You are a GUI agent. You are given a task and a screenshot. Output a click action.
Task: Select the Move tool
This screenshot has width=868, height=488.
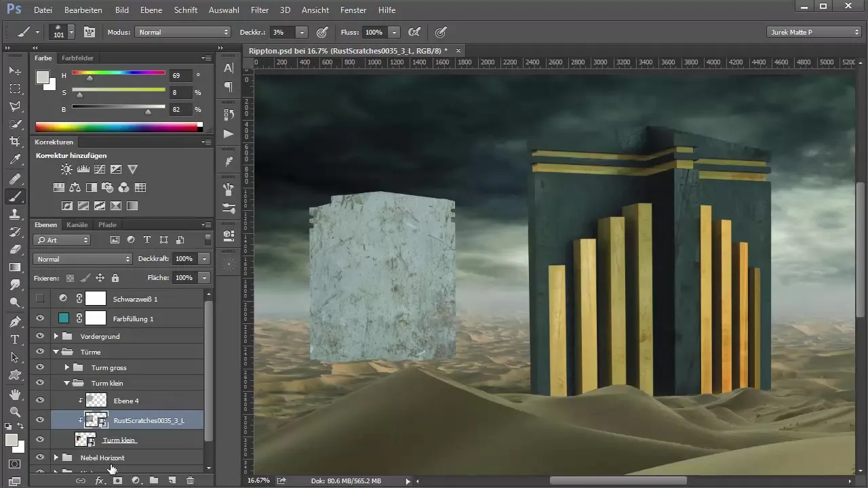pos(15,70)
